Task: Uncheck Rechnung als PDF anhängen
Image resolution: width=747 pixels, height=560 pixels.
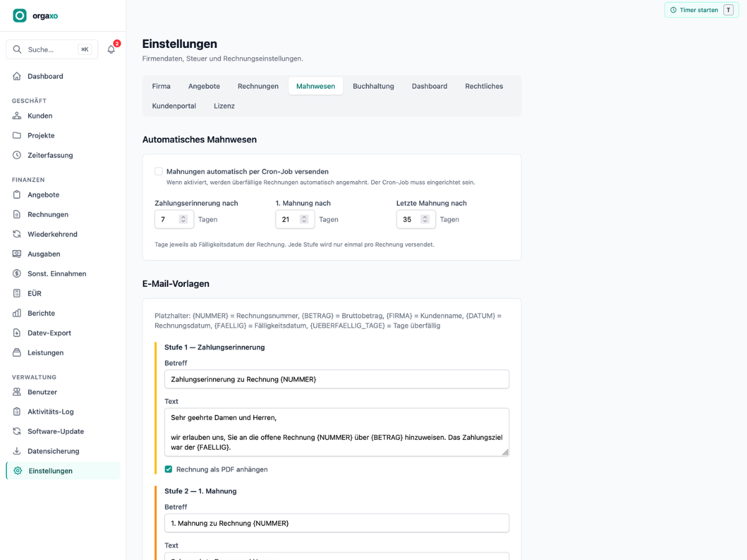Action: pos(168,469)
